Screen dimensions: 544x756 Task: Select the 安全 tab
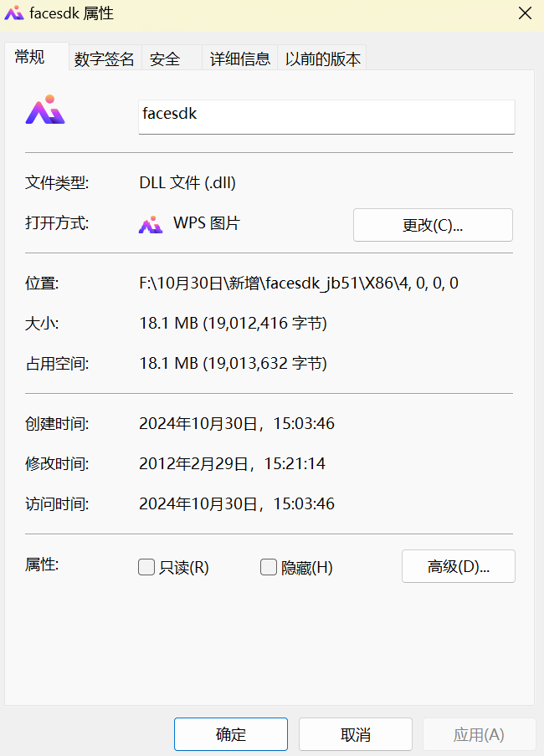[165, 59]
